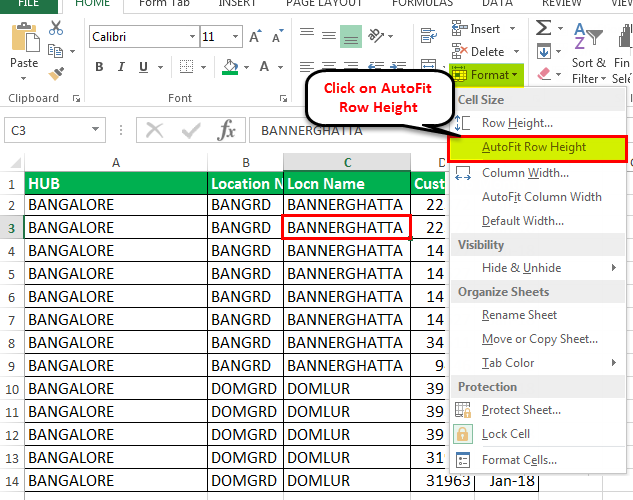Click the Copy icon
The height and width of the screenshot is (500, 633).
[x=55, y=51]
